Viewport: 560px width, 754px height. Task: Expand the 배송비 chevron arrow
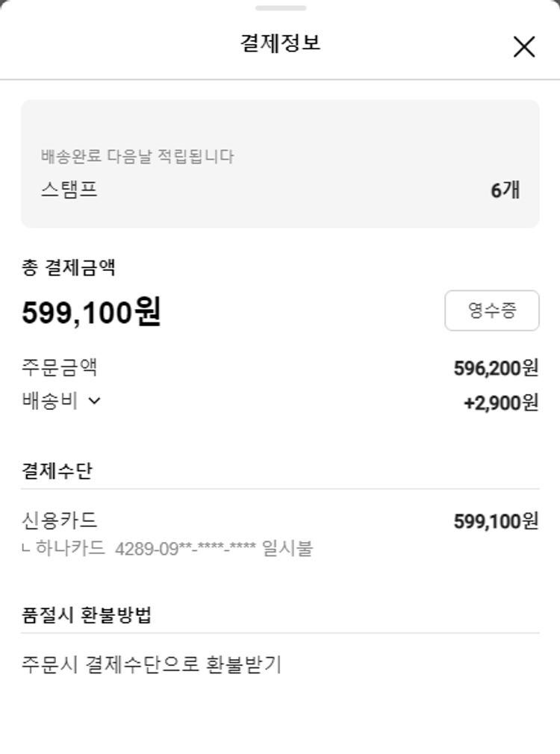(x=94, y=401)
